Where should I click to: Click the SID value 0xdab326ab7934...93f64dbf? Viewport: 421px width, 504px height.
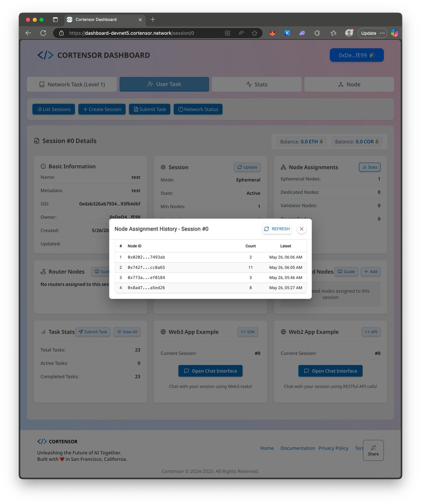pos(110,204)
